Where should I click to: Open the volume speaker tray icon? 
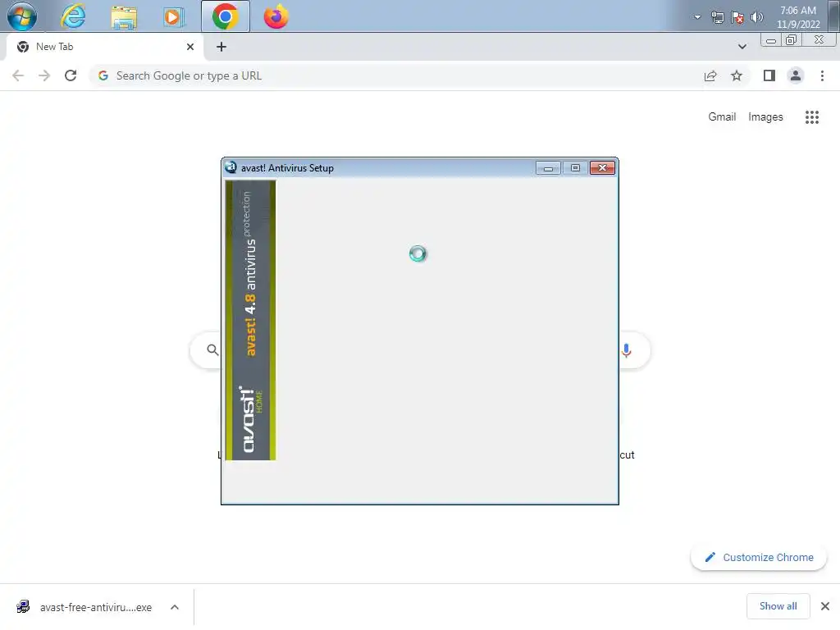(756, 17)
